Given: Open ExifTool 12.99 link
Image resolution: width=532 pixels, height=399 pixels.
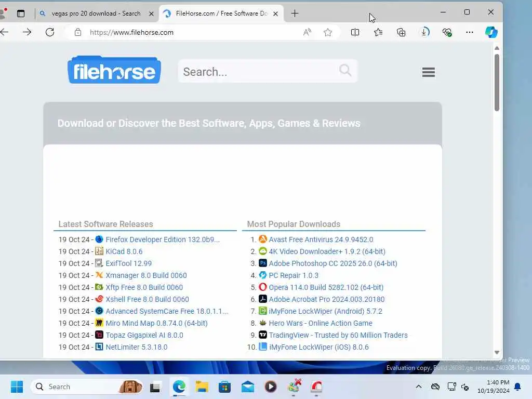Looking at the screenshot, I should point(129,263).
